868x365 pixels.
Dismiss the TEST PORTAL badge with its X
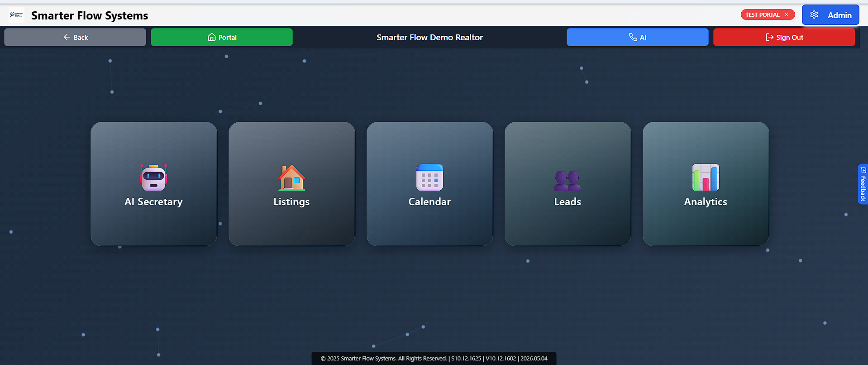[x=787, y=14]
